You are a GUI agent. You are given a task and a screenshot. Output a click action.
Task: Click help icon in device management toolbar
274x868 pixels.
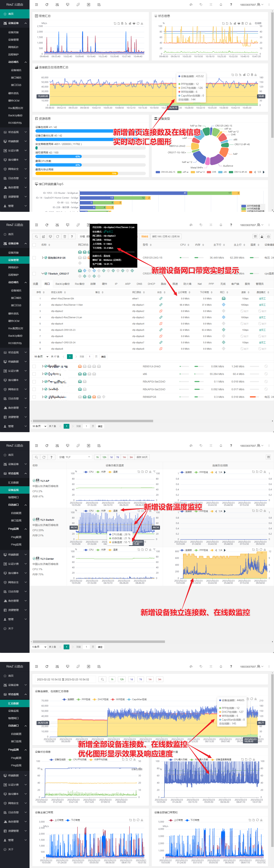point(72,237)
